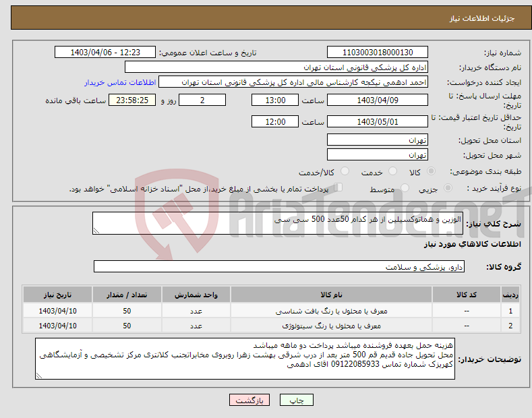
Task: Click price validity date 1403/05/01
Action: point(378,121)
